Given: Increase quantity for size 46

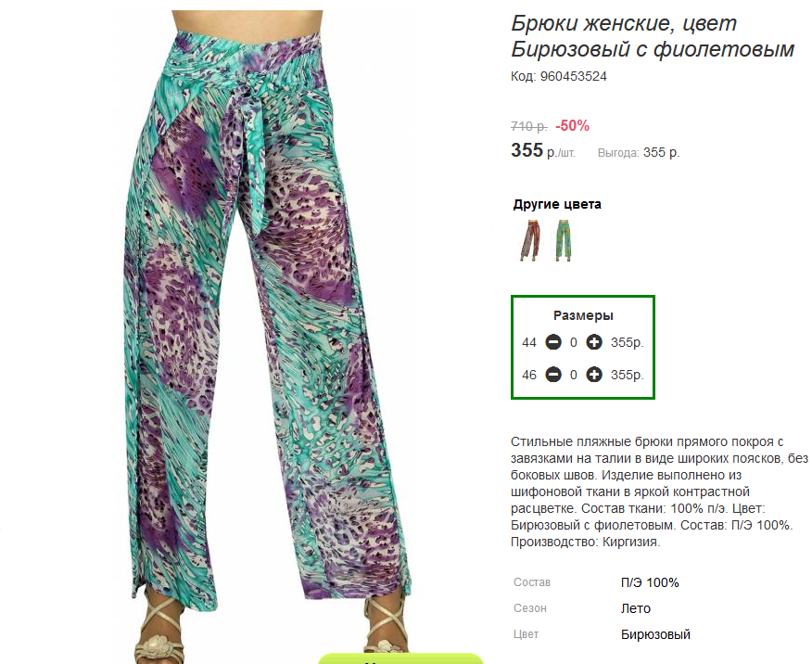Looking at the screenshot, I should pos(594,375).
